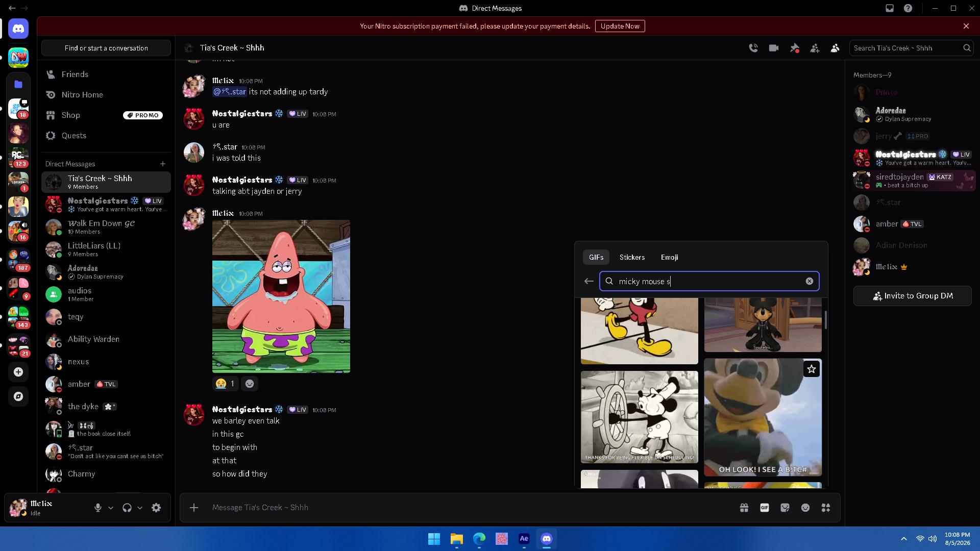Screen dimensions: 980x551
Task: Open the apps launcher icon in message bar
Action: pyautogui.click(x=826, y=508)
